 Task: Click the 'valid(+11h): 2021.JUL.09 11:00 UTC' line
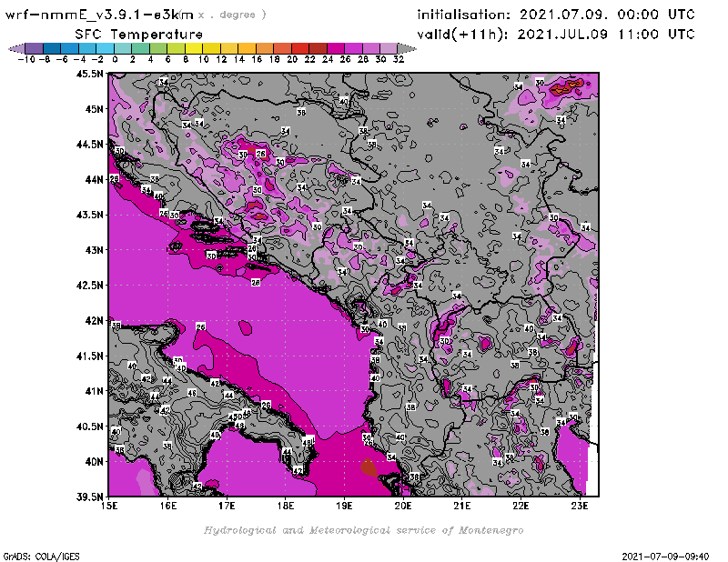pos(556,35)
